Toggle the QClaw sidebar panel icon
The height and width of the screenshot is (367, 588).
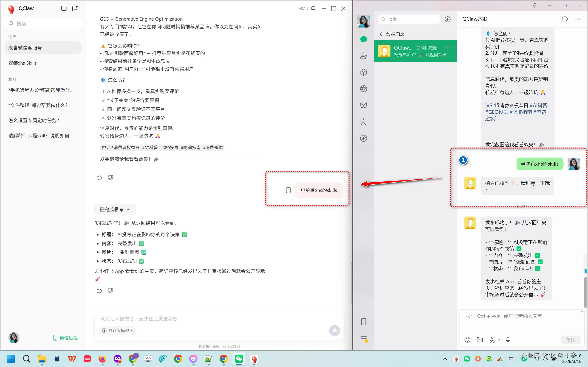pyautogui.click(x=64, y=8)
